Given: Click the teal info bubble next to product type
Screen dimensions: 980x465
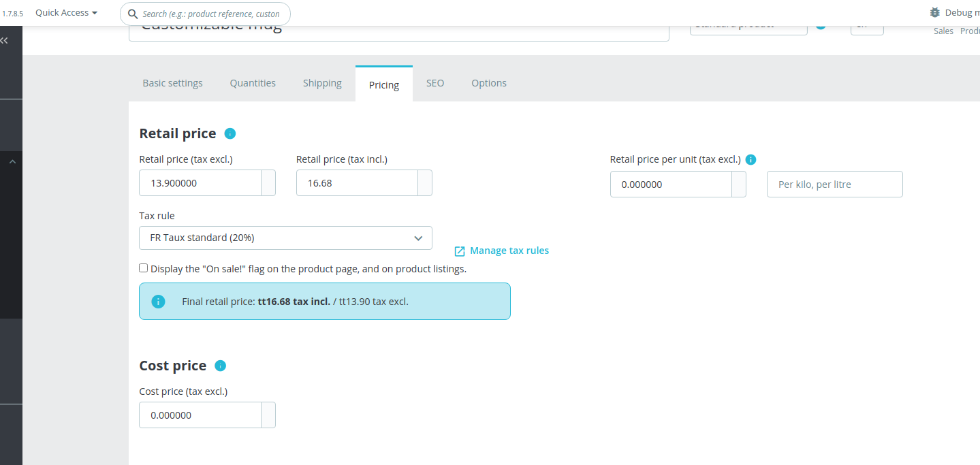Looking at the screenshot, I should point(820,24).
